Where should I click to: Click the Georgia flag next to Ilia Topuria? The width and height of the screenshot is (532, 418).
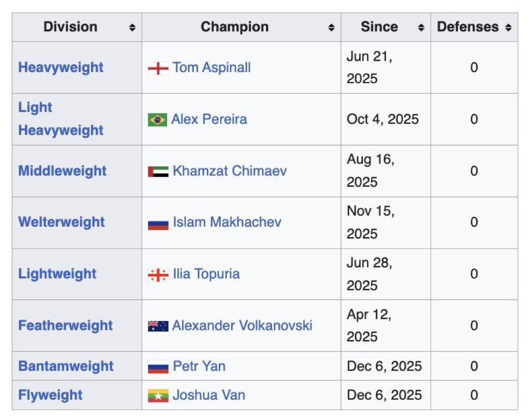[x=158, y=275]
